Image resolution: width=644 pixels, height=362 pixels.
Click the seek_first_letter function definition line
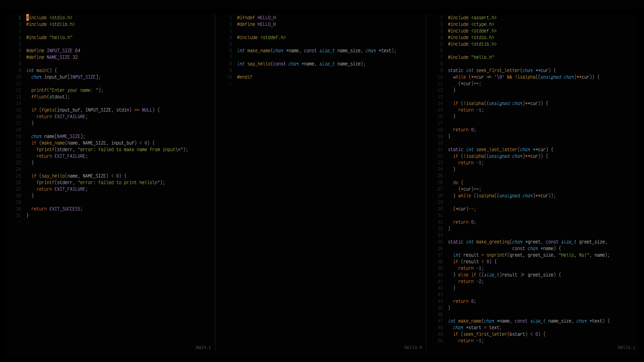click(502, 70)
